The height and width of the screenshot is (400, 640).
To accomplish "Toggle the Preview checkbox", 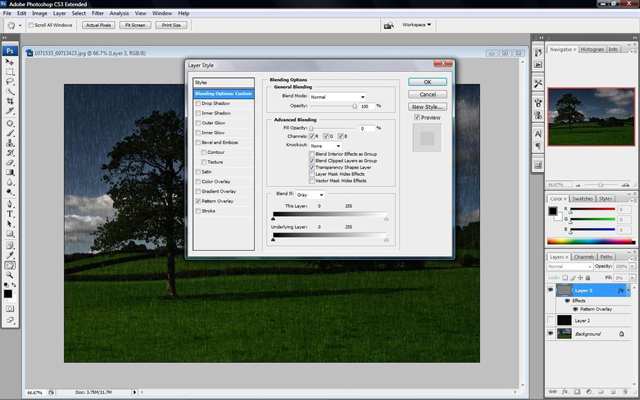I will 417,117.
